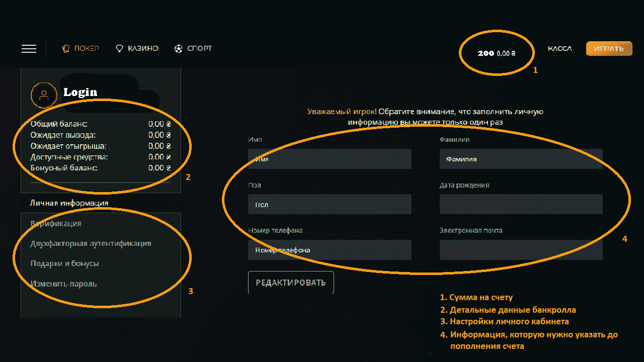
Task: Open the Пол selection field
Action: pos(330,204)
